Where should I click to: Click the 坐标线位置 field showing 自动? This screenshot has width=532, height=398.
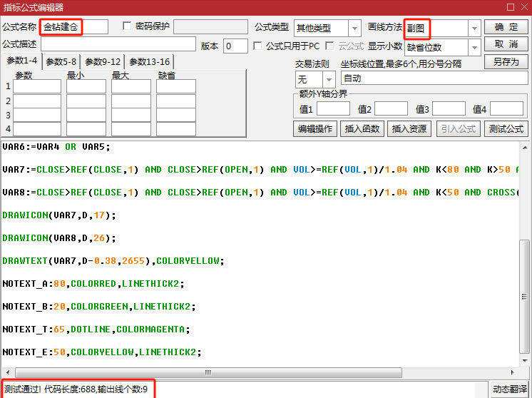[434, 78]
